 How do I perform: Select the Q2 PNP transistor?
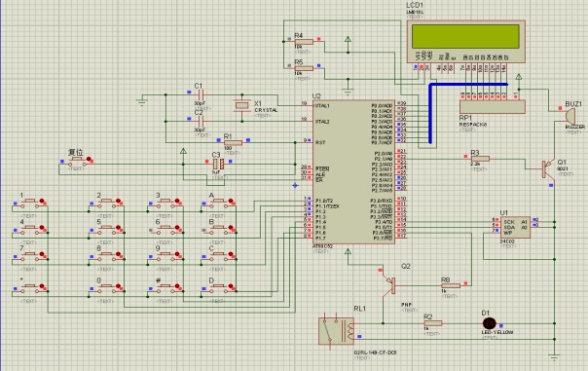[389, 285]
